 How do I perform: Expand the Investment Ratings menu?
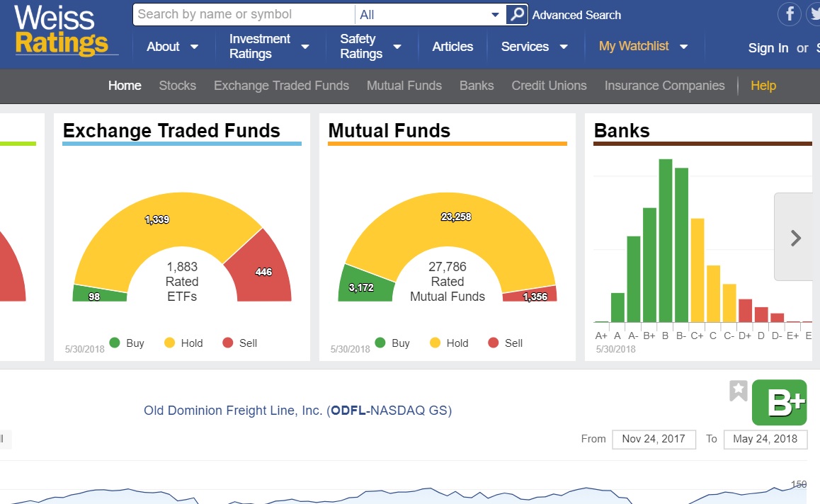(x=269, y=47)
